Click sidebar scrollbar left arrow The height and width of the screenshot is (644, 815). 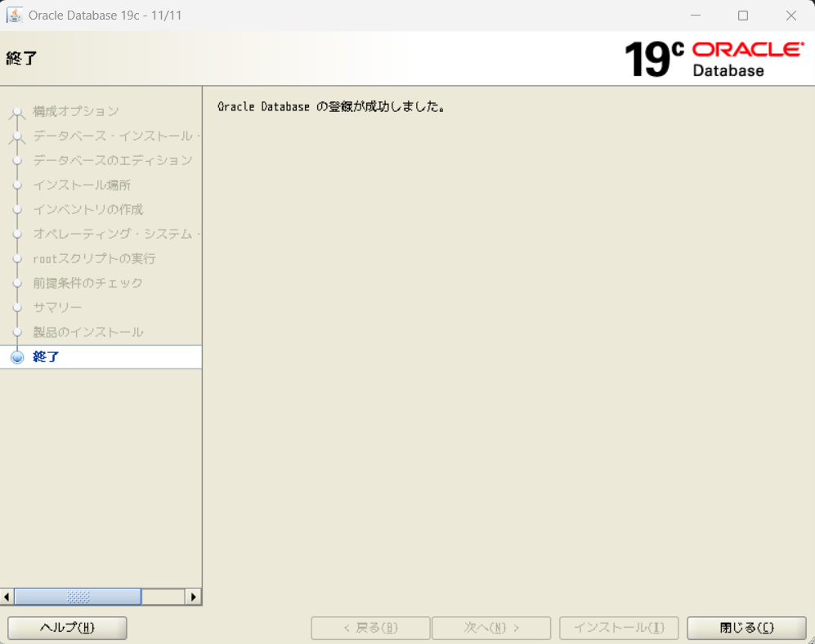point(7,597)
